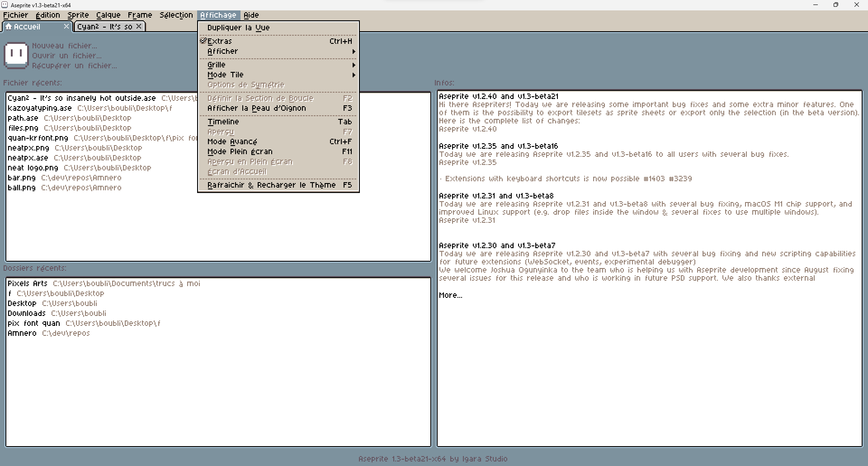Click Nouveau fichier... link
The height and width of the screenshot is (466, 868).
tap(65, 46)
